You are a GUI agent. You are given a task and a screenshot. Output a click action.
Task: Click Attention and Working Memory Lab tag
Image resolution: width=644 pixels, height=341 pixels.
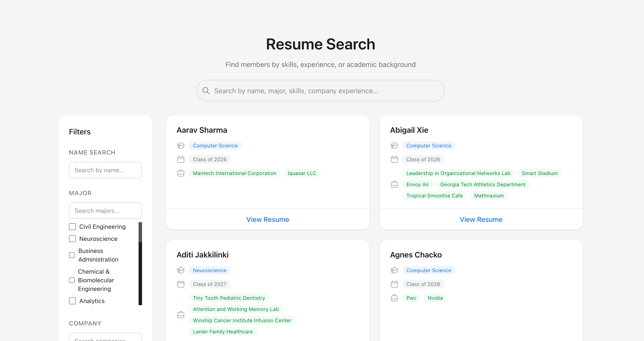(x=236, y=309)
